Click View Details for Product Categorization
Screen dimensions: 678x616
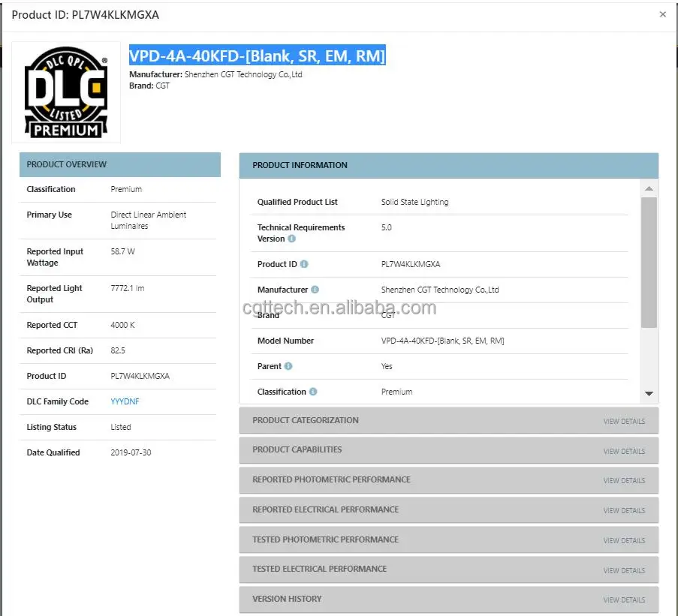click(624, 421)
